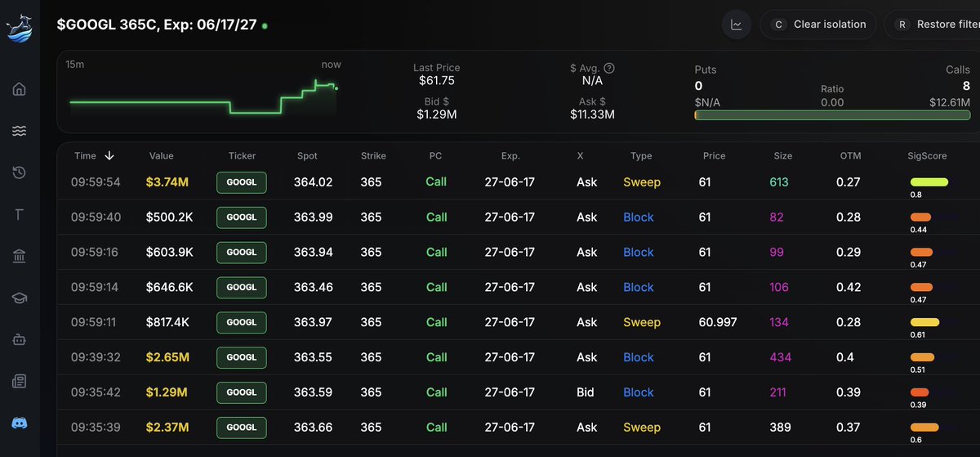Open the Discord sidebar icon

click(20, 423)
